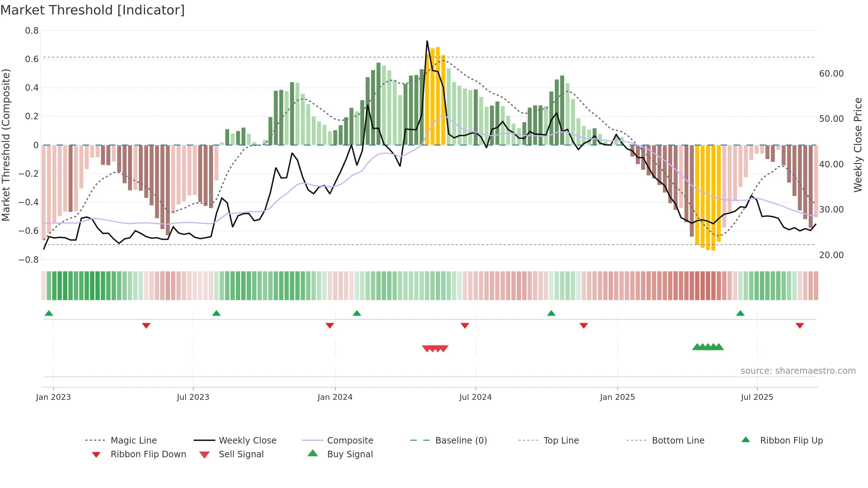
Task: Click the ribbon flip down marker after Jul 2025
Action: 800,326
